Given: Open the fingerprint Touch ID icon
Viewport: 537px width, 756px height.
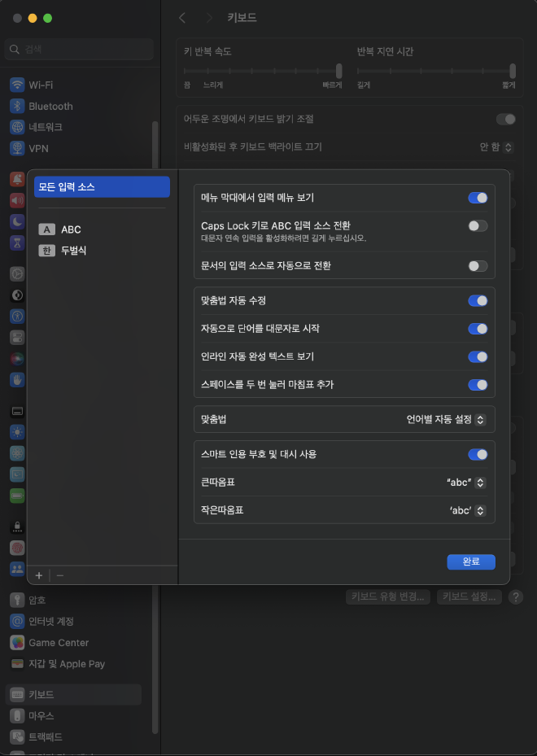Looking at the screenshot, I should 17,548.
